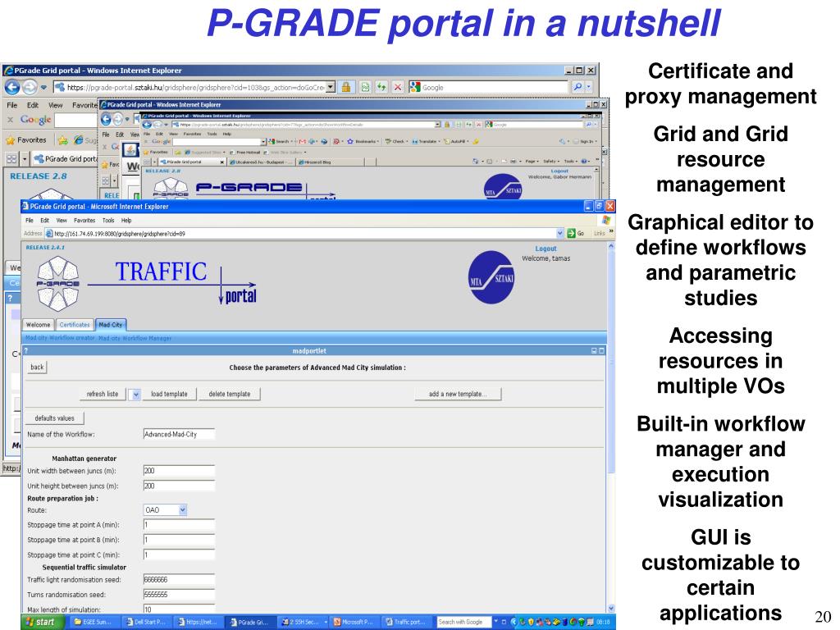Click Google search box in rearmost IE
The height and width of the screenshot is (630, 840).
pos(488,87)
